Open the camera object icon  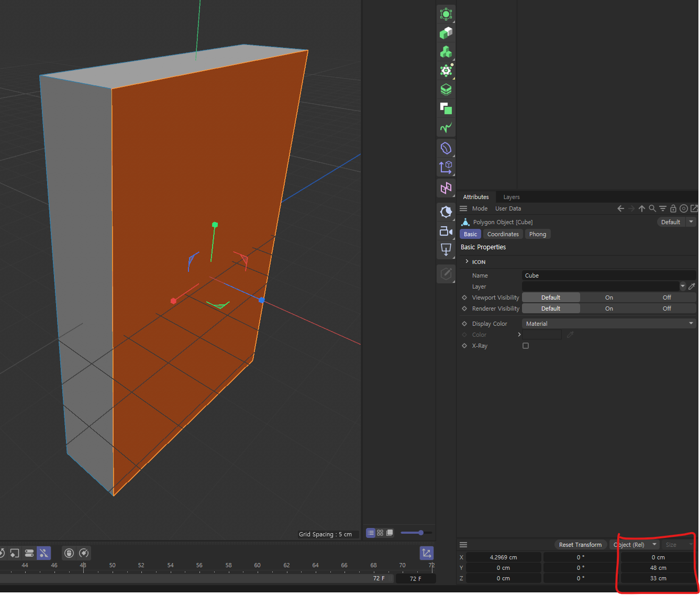click(x=446, y=231)
